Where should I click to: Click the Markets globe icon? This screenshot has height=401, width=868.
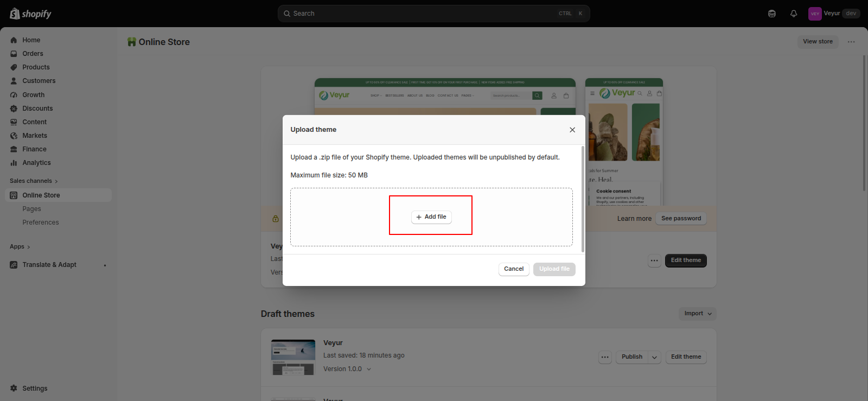pos(14,136)
